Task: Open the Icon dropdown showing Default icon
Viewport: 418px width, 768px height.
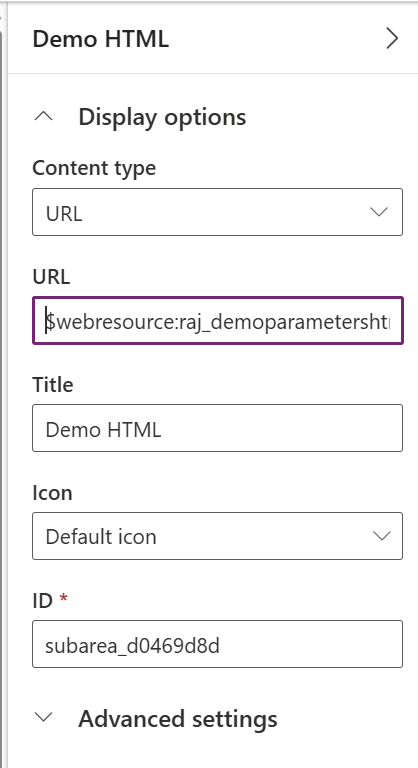Action: click(x=218, y=536)
